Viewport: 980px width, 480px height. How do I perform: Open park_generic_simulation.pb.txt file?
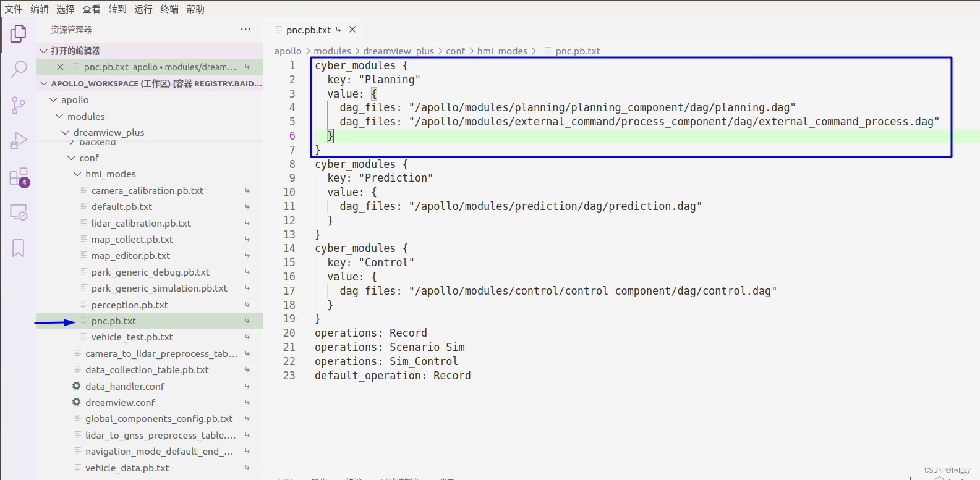(x=160, y=288)
